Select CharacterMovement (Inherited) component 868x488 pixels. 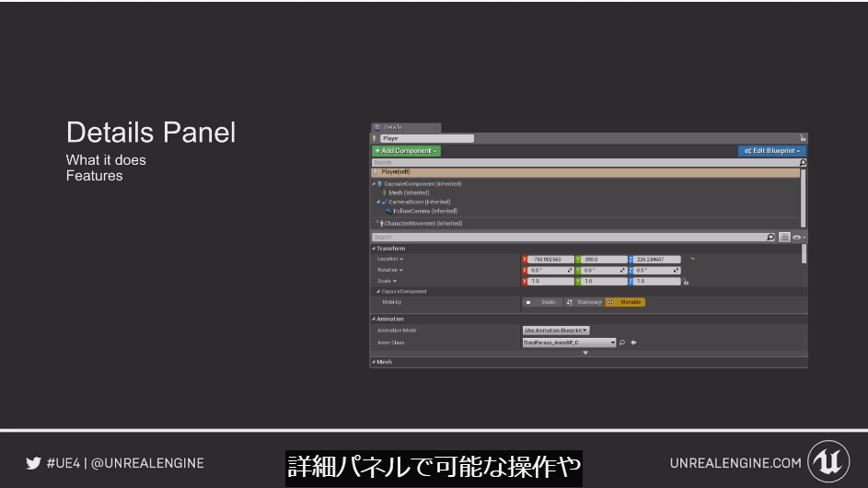click(423, 223)
